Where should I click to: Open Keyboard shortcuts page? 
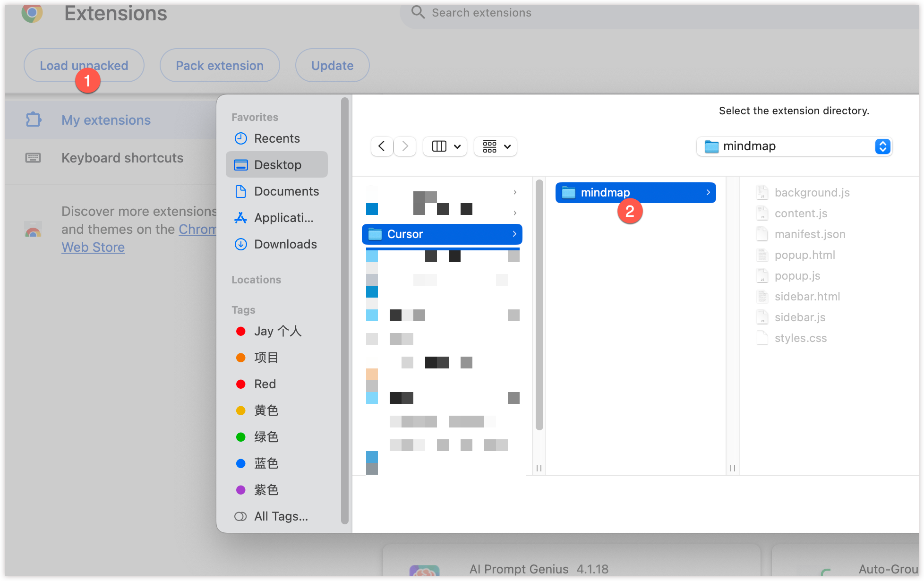pos(122,158)
